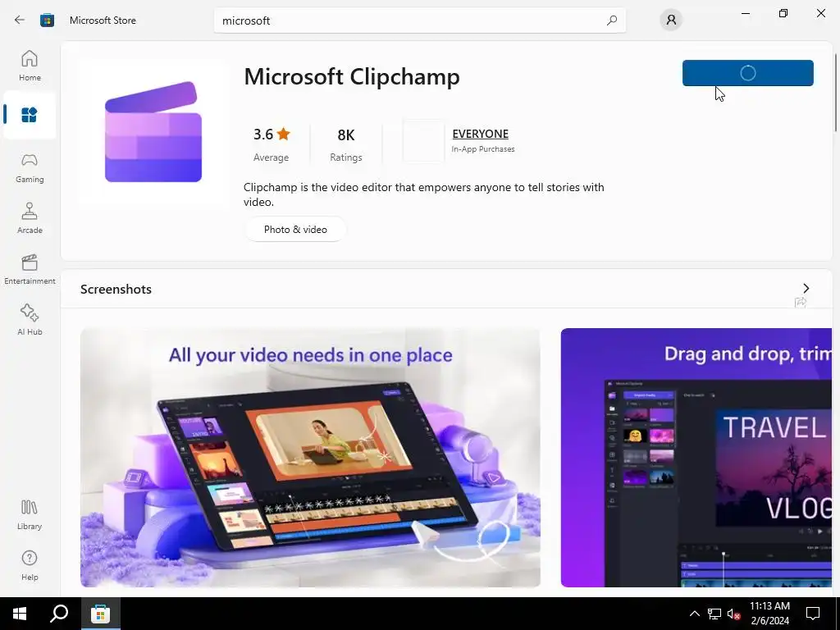Click the share icon below chevron
840x630 pixels.
pyautogui.click(x=801, y=303)
